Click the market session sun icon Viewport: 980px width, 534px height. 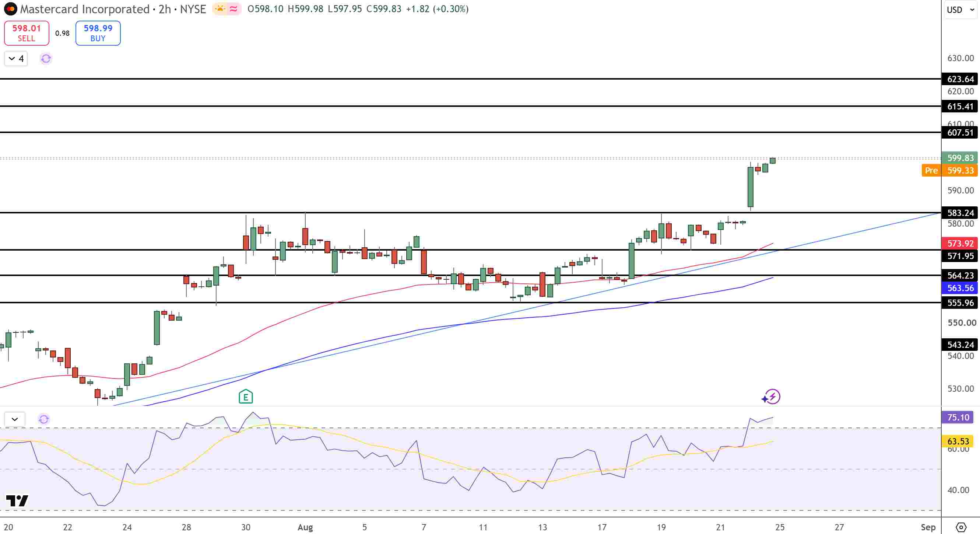coord(220,8)
